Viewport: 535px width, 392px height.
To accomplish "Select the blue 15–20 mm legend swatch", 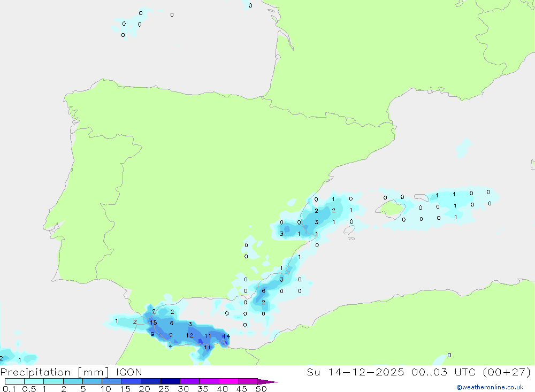I will (132, 381).
